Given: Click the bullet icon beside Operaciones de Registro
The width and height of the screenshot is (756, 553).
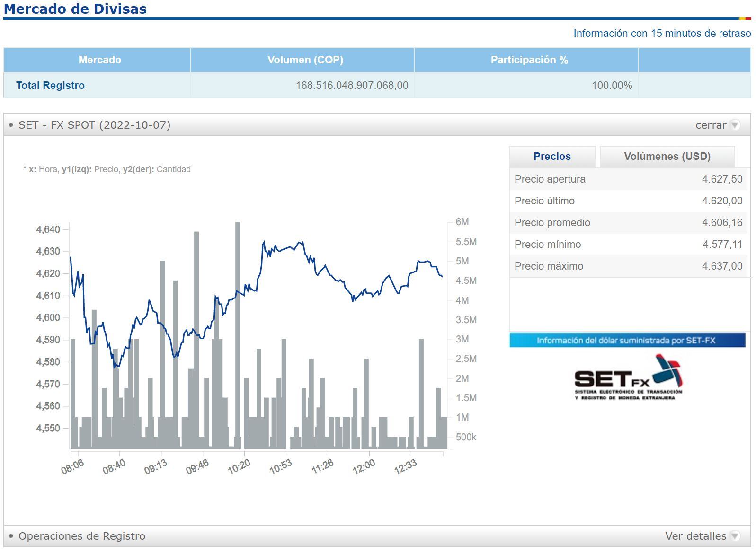Looking at the screenshot, I should (11, 536).
